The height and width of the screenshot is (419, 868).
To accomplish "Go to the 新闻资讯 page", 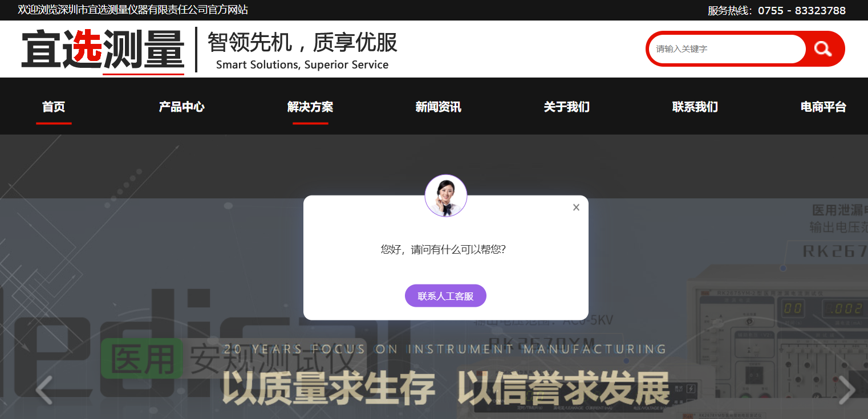I will click(438, 107).
